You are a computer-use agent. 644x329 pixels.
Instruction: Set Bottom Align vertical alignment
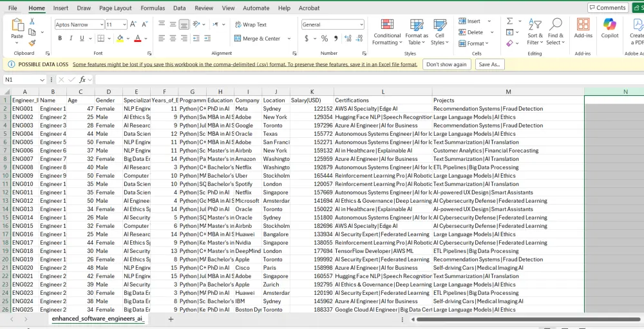click(x=184, y=24)
